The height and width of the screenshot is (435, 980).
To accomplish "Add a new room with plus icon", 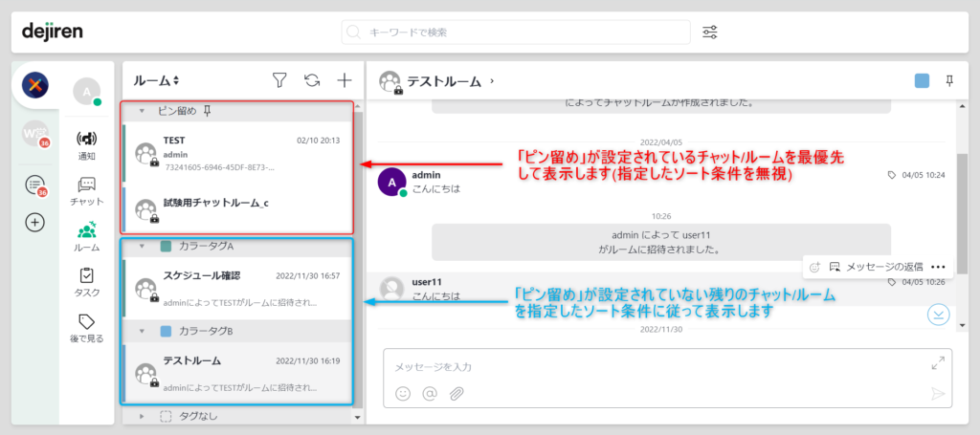I will (345, 81).
